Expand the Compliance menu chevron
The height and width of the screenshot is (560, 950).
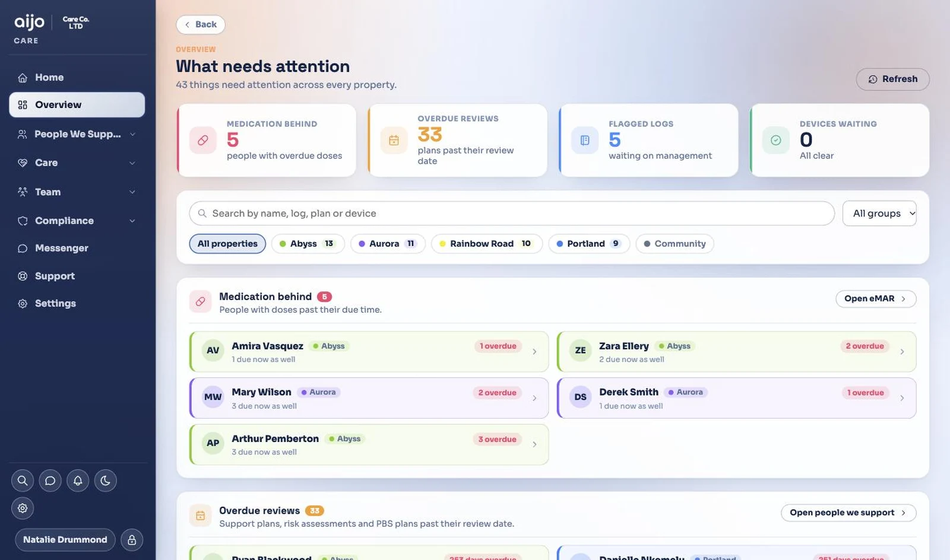(132, 221)
